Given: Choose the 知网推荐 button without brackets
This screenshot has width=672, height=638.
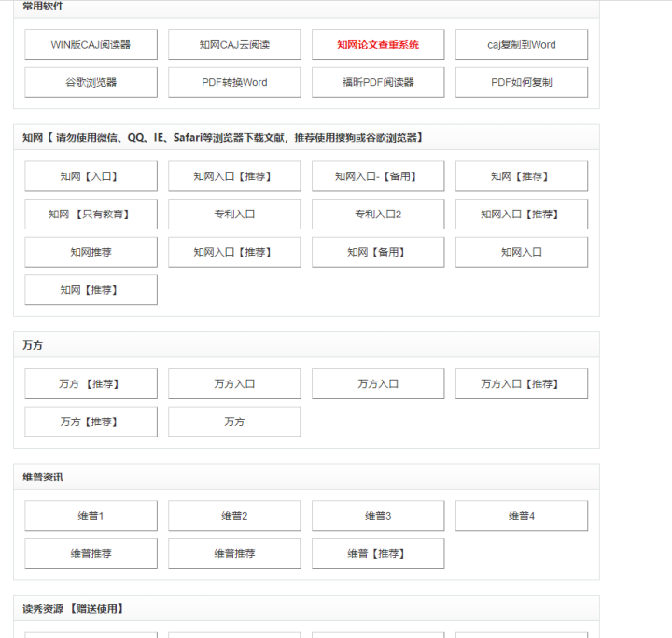Looking at the screenshot, I should click(x=91, y=252).
